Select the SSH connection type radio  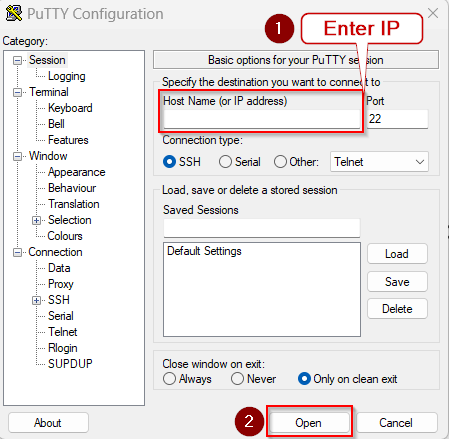click(x=169, y=162)
